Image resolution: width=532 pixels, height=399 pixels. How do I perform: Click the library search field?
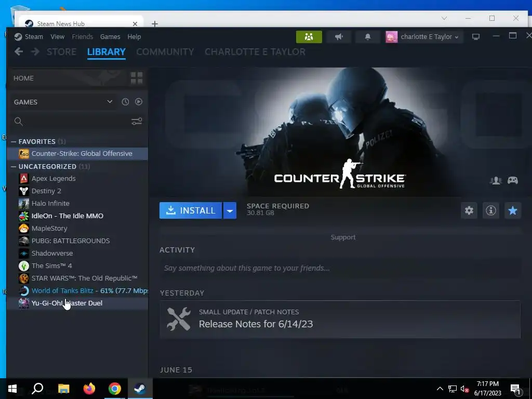(77, 122)
